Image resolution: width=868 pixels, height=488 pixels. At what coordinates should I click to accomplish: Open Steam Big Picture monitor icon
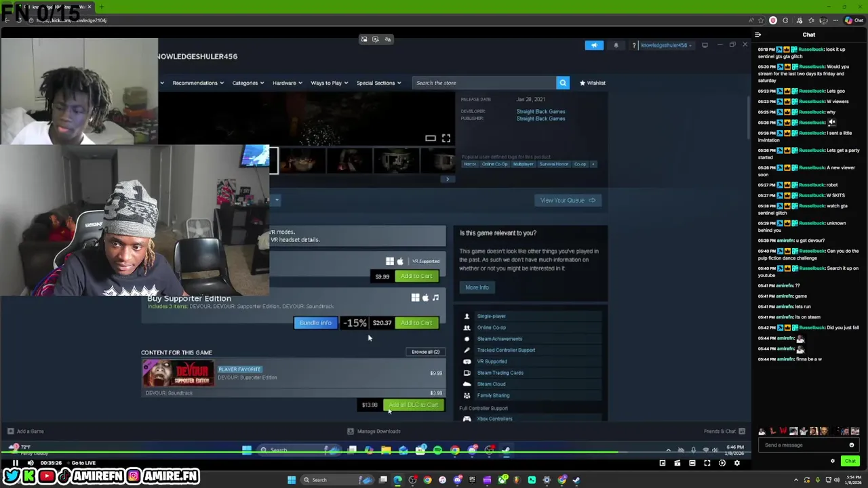[705, 45]
